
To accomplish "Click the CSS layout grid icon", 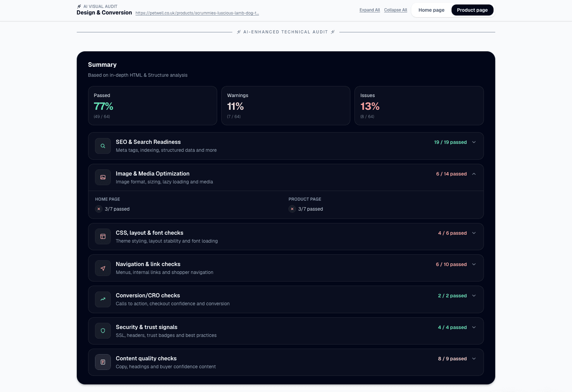I will pyautogui.click(x=103, y=236).
